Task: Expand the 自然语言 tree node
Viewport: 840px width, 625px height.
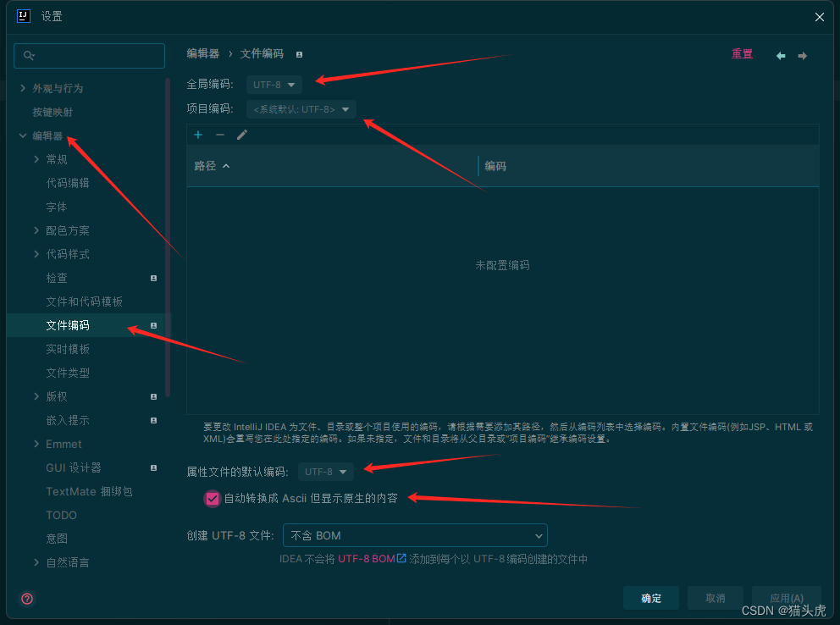Action: (36, 562)
